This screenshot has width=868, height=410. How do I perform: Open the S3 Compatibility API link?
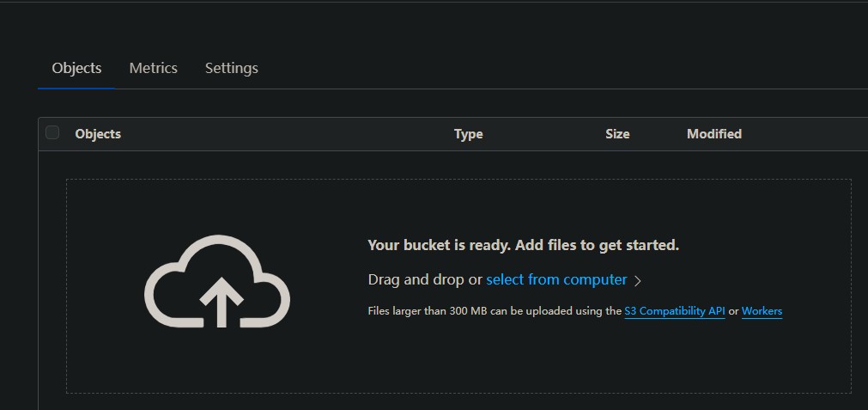point(675,311)
